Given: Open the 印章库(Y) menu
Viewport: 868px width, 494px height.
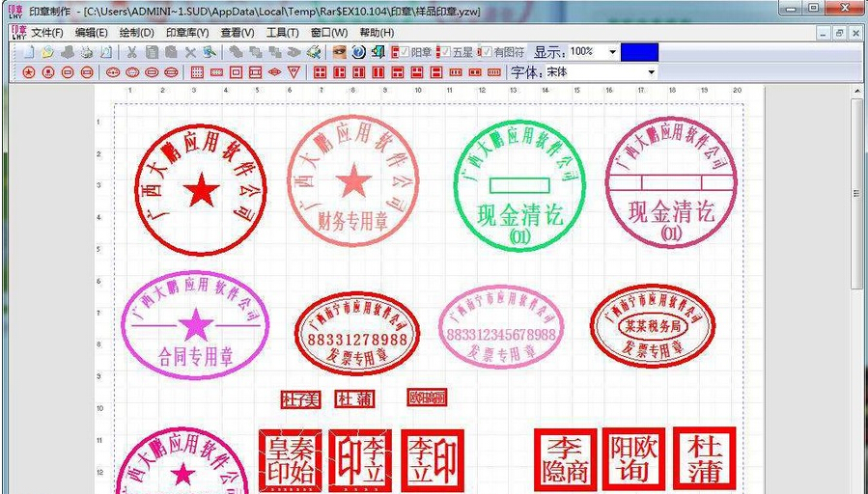Looking at the screenshot, I should [x=187, y=33].
